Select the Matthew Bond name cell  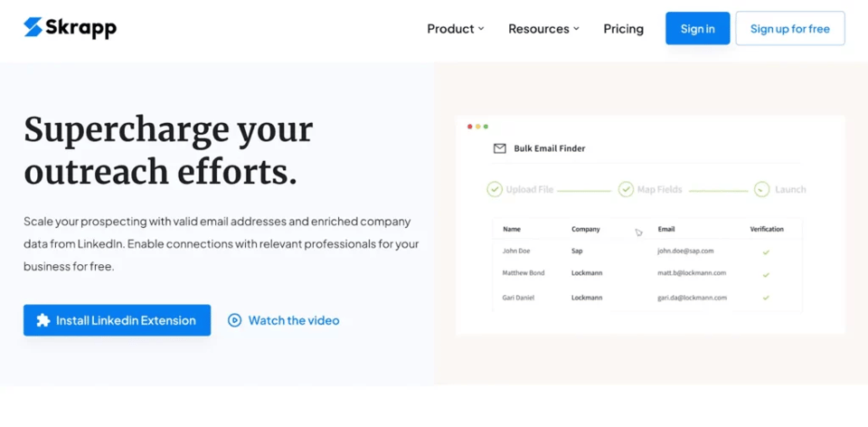pyautogui.click(x=524, y=272)
